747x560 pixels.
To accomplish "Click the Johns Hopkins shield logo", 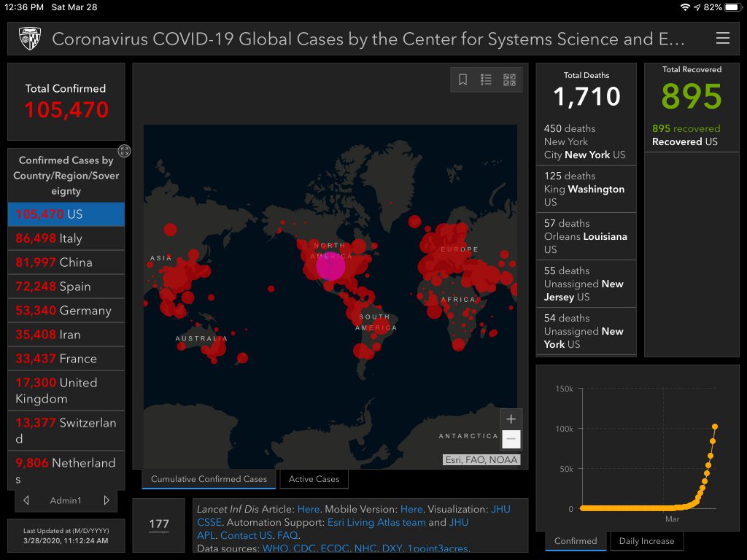I will [x=30, y=39].
